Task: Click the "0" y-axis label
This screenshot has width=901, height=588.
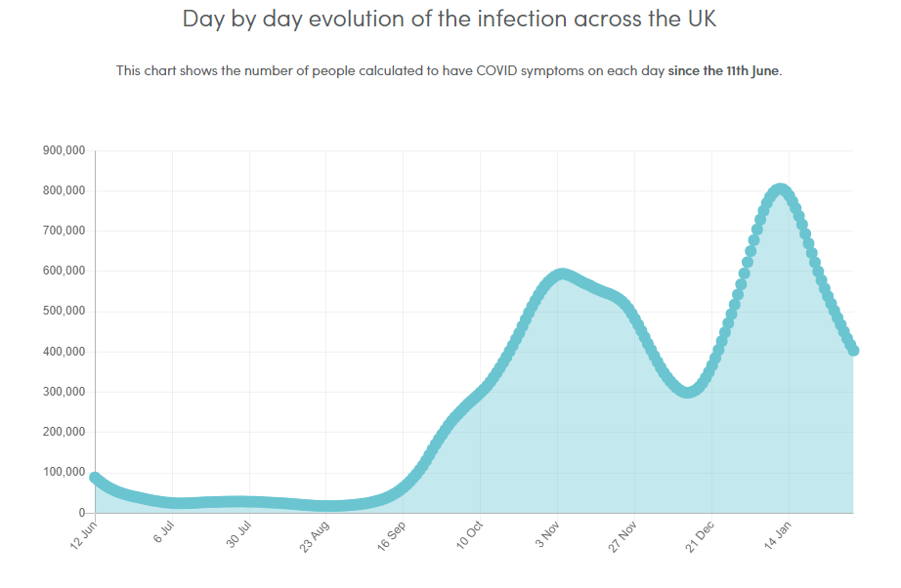Action: [82, 513]
